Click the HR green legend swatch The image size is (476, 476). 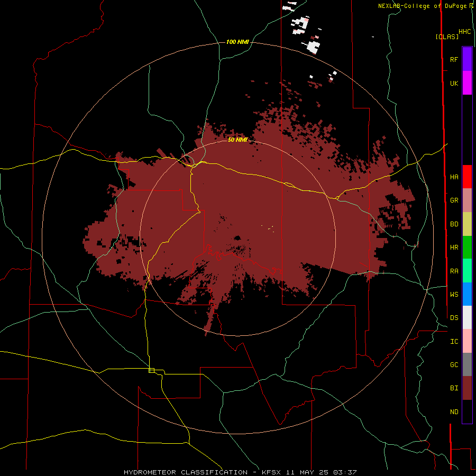point(467,247)
